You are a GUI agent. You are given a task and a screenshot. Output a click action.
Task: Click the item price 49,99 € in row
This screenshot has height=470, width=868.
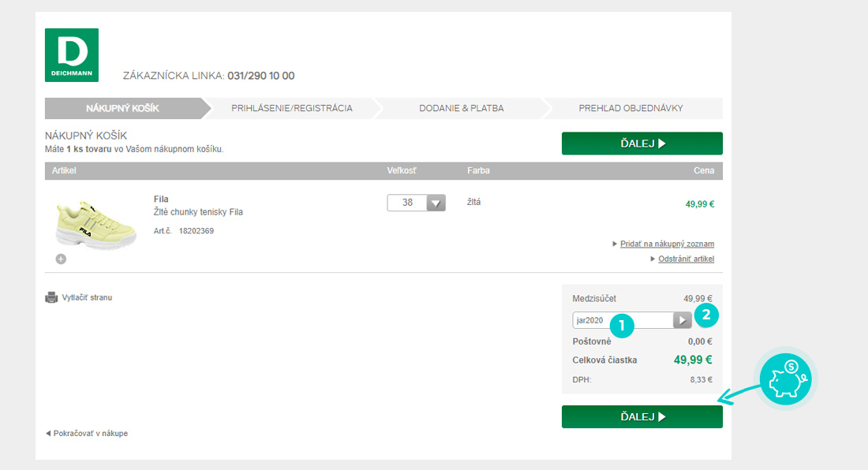(700, 204)
